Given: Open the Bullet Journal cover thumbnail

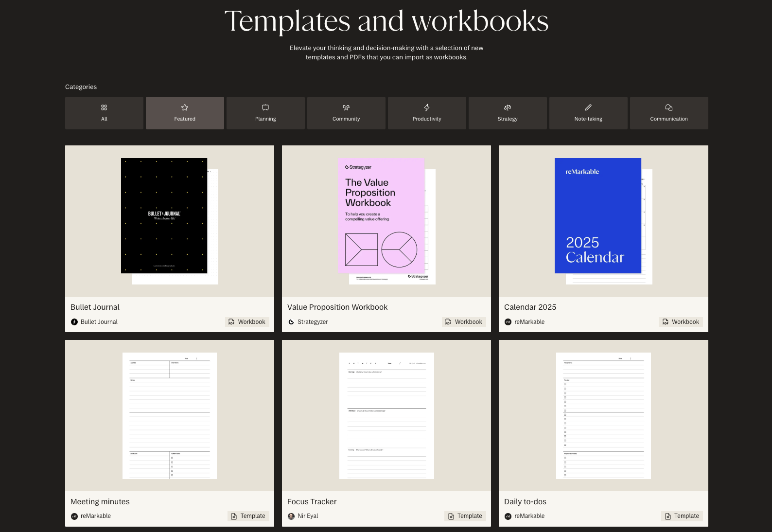Looking at the screenshot, I should tap(164, 216).
